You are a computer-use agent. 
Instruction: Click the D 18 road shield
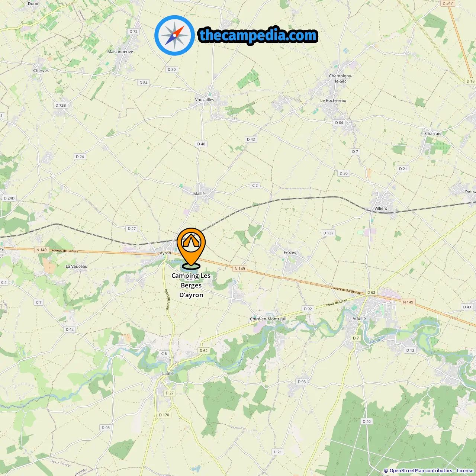470,81
